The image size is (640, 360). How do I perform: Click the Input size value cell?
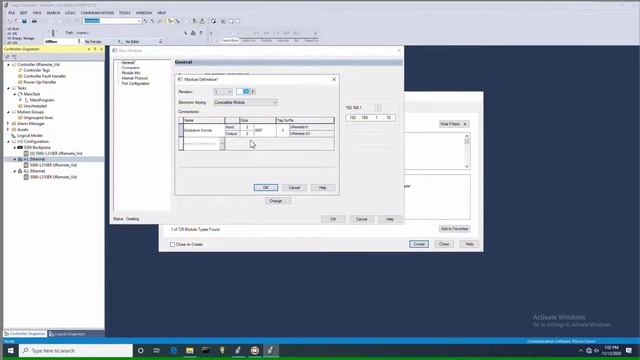[247, 127]
